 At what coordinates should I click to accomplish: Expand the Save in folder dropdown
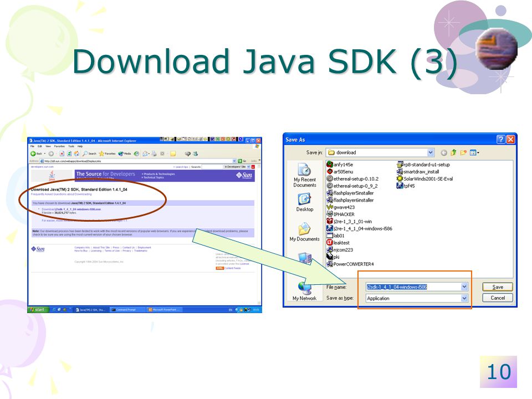(430, 153)
